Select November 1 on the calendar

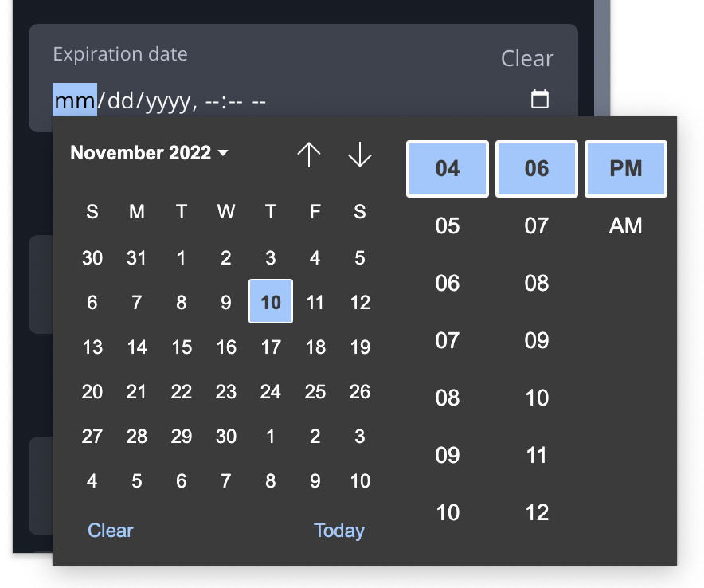pyautogui.click(x=181, y=257)
